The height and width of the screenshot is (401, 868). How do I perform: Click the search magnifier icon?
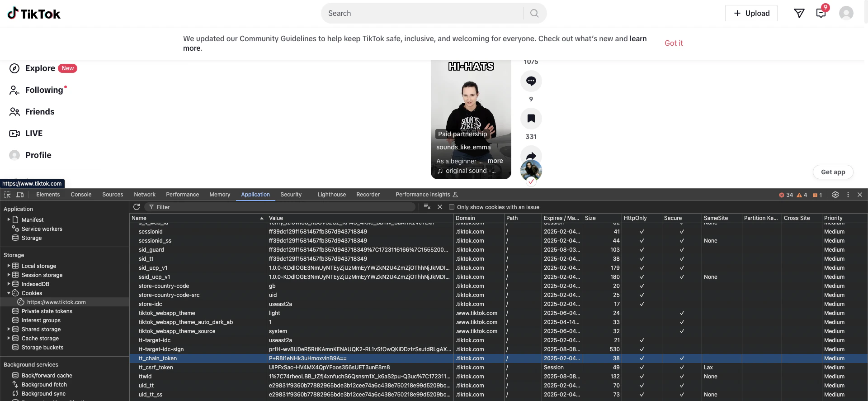click(x=534, y=13)
